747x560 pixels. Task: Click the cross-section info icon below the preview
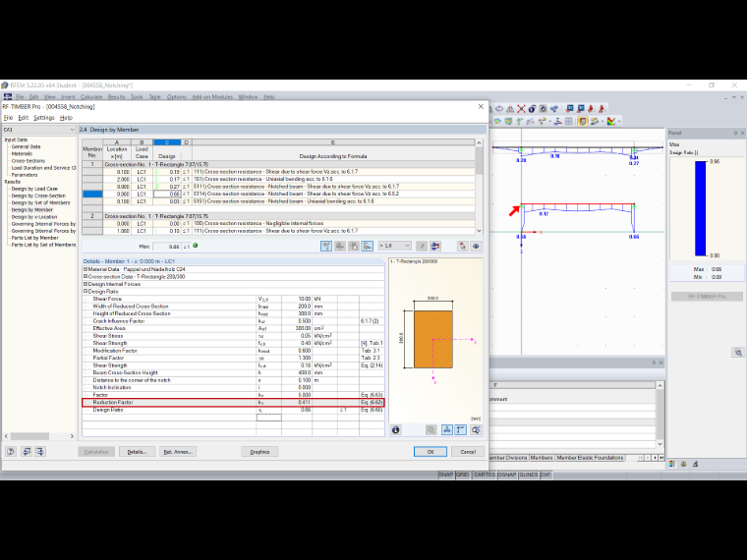(395, 430)
